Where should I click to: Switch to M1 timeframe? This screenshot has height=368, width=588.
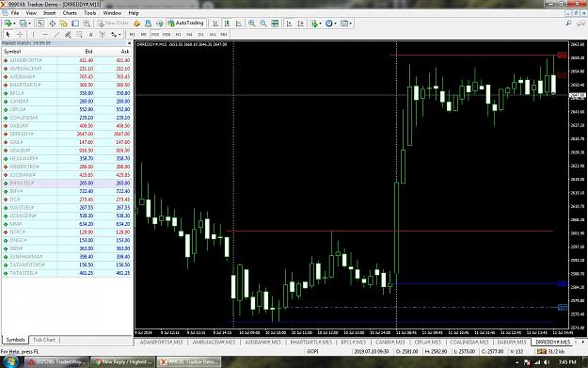click(x=132, y=35)
